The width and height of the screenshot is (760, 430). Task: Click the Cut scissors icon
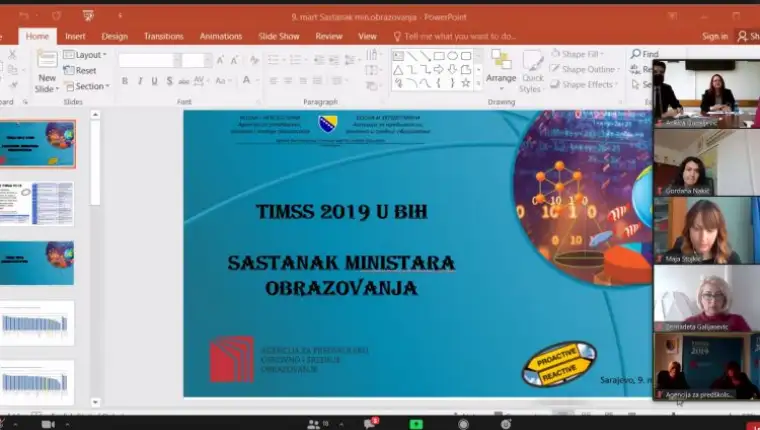12,54
